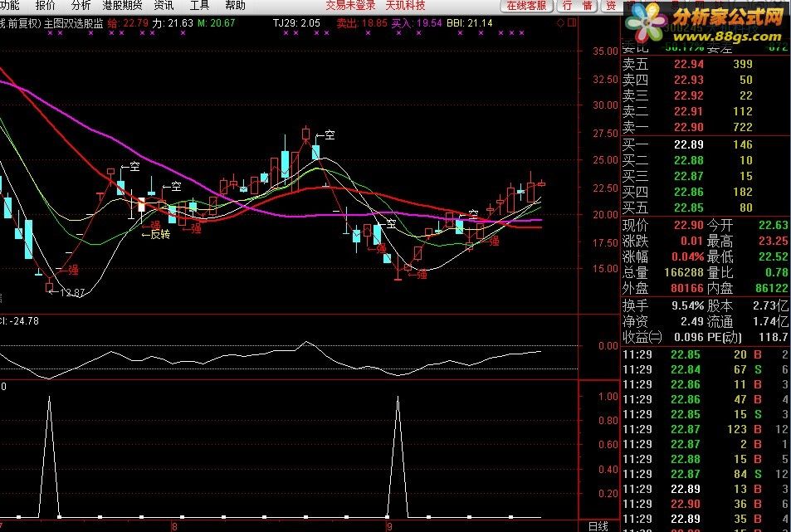Click the square window icon beside the diamond

click(572, 22)
